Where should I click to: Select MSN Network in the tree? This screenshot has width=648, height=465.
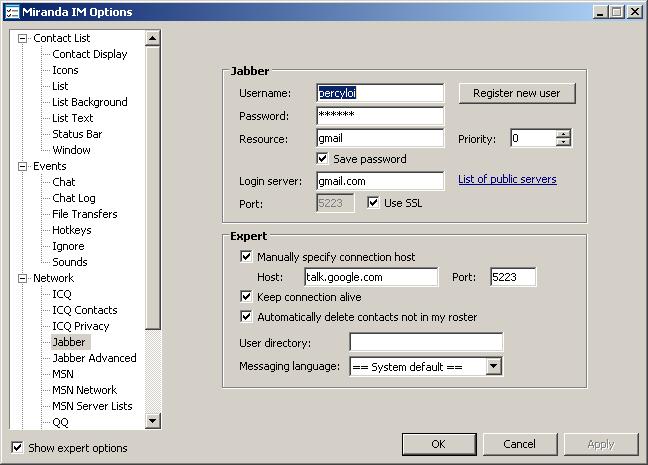click(x=84, y=390)
